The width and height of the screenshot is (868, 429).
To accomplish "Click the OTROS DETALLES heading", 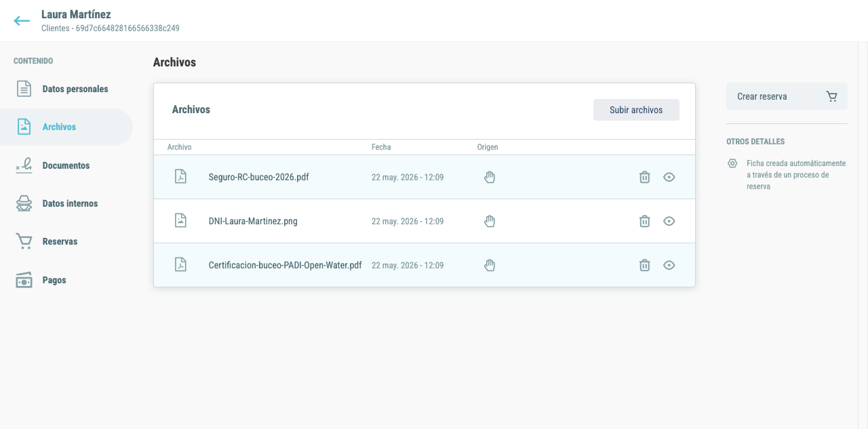I will click(755, 142).
